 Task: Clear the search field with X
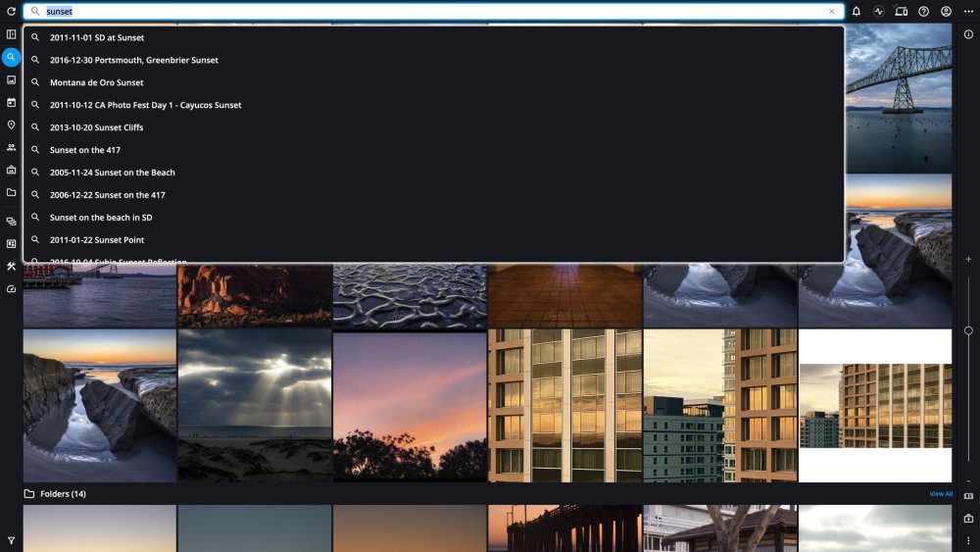point(832,11)
